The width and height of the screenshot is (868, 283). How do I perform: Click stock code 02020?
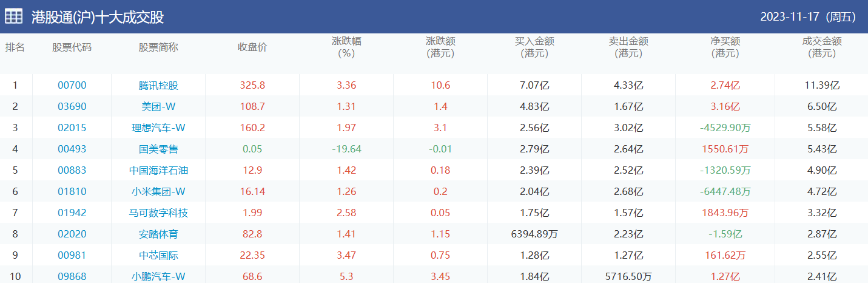(72, 234)
